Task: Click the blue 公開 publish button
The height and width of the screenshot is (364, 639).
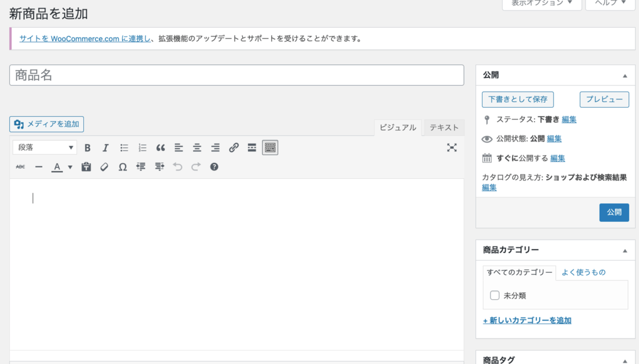Action: click(614, 212)
